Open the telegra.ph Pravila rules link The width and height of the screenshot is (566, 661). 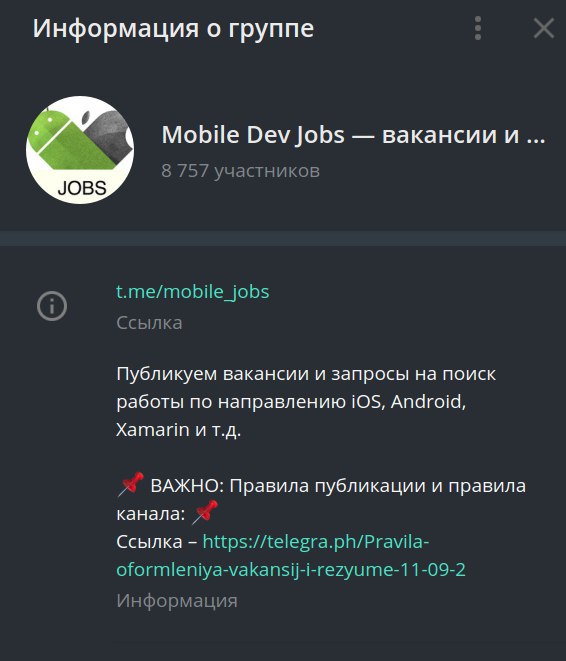pos(291,556)
